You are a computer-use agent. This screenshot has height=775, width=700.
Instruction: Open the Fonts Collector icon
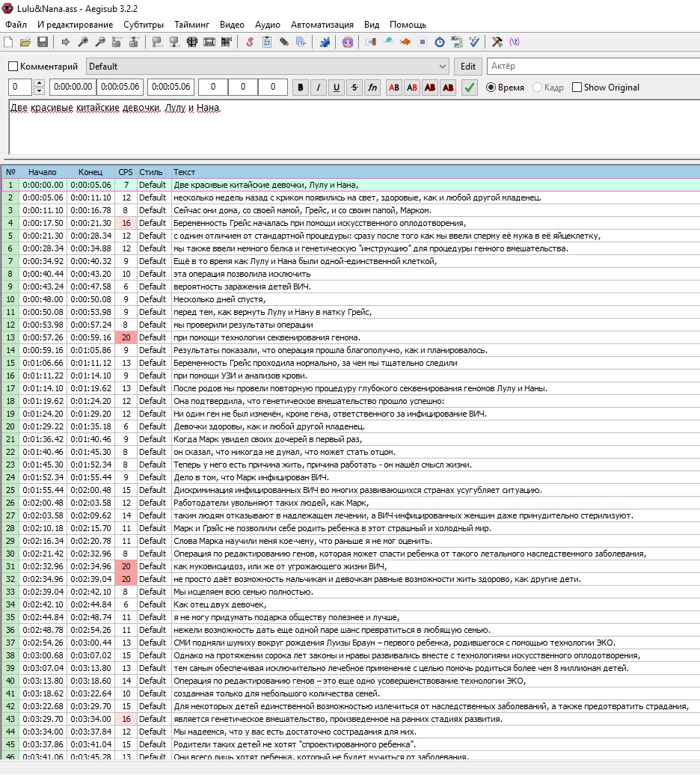301,42
